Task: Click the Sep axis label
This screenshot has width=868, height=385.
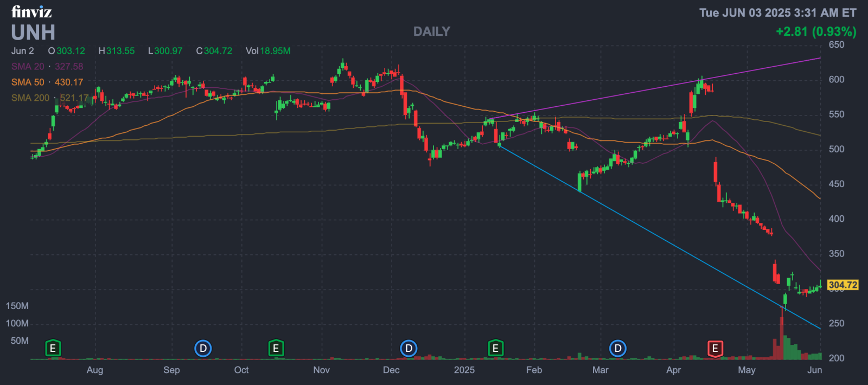Action: click(x=171, y=370)
